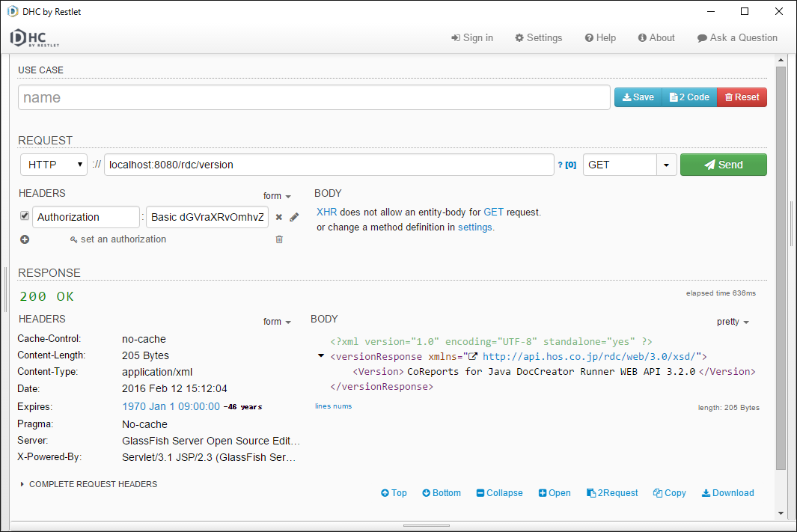This screenshot has width=797, height=532.
Task: Click the scrollbar down arrow
Action: tap(781, 513)
